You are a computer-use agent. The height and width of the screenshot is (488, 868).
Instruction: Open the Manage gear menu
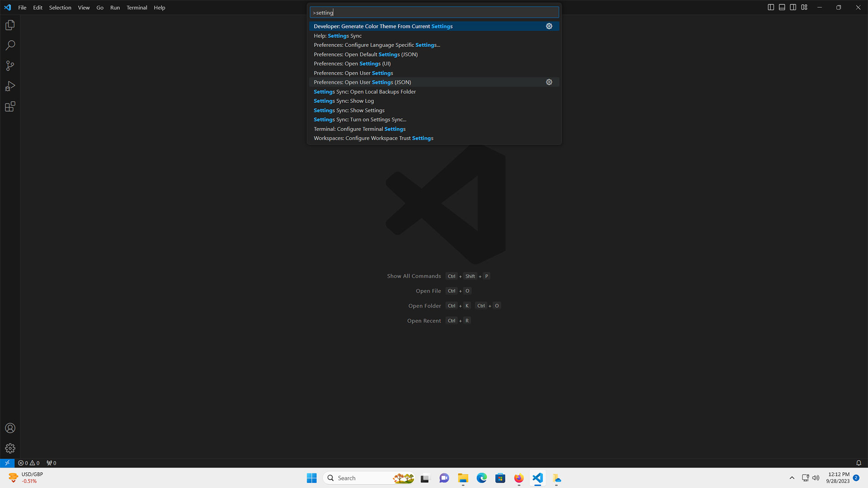(x=10, y=448)
